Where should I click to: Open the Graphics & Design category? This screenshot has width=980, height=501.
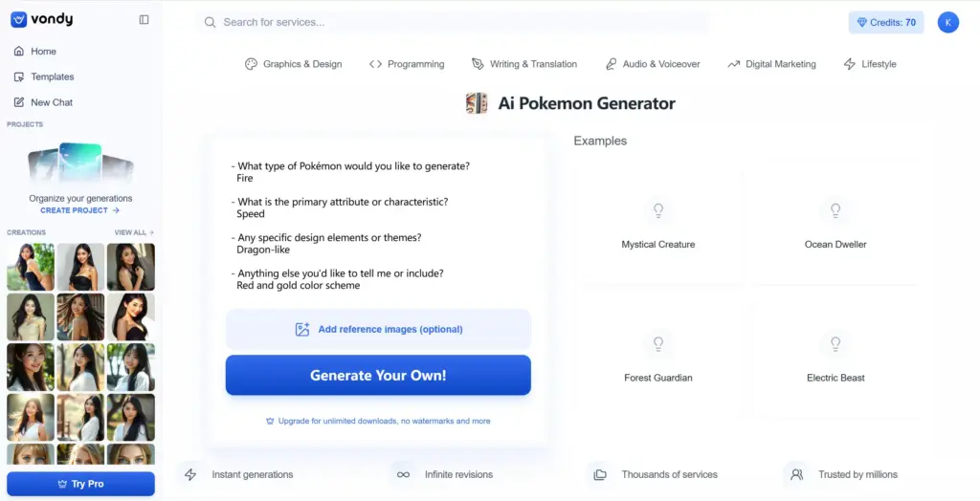293,64
